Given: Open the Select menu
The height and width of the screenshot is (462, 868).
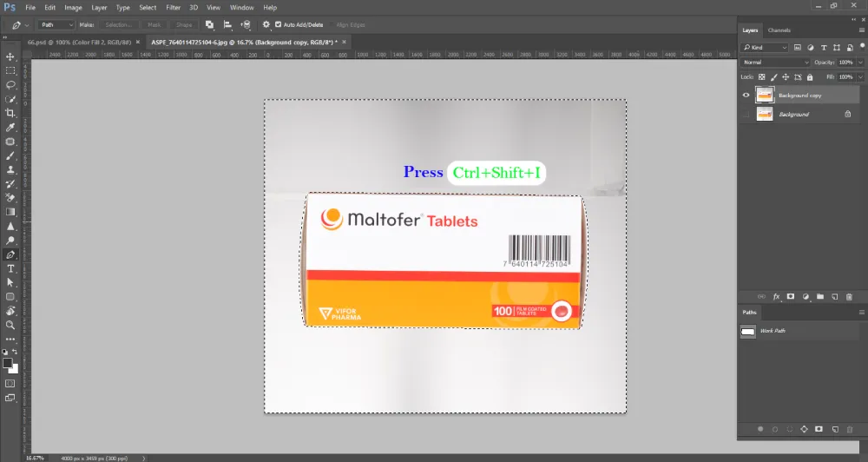Looking at the screenshot, I should [148, 8].
